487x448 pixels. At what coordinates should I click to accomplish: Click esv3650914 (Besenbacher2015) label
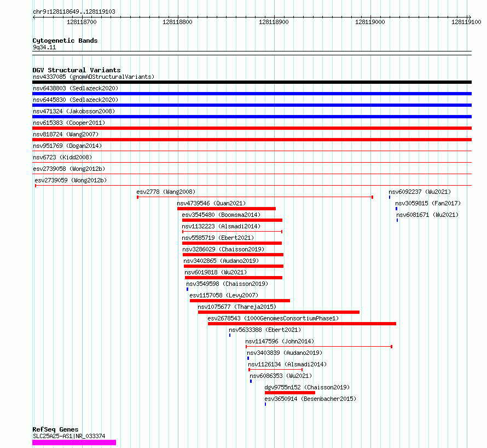pyautogui.click(x=310, y=399)
